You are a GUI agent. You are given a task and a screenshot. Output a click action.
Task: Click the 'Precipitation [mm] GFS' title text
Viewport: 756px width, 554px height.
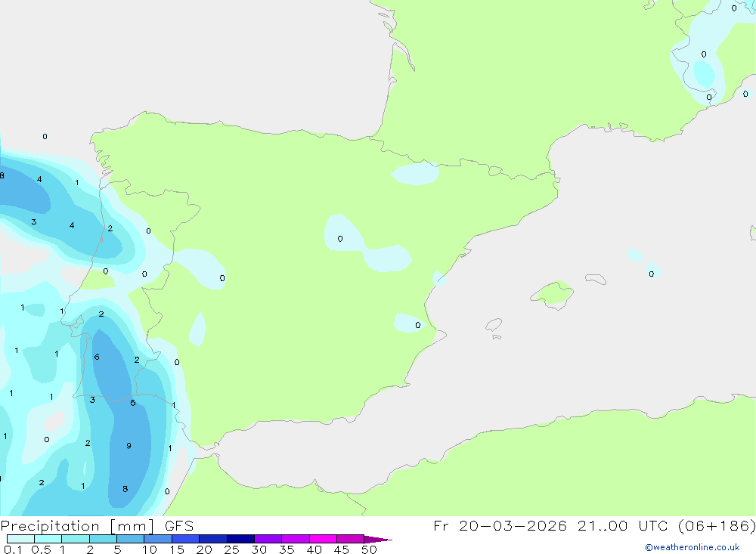pos(97,525)
